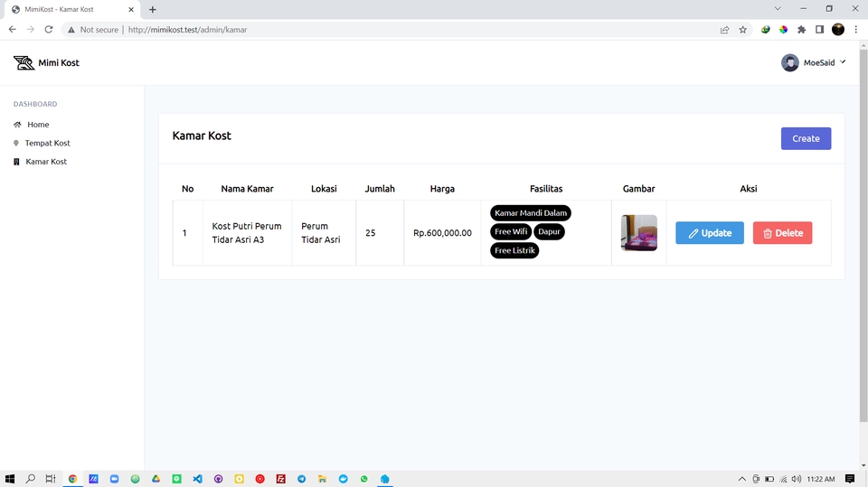Open the room image thumbnail

coord(639,233)
